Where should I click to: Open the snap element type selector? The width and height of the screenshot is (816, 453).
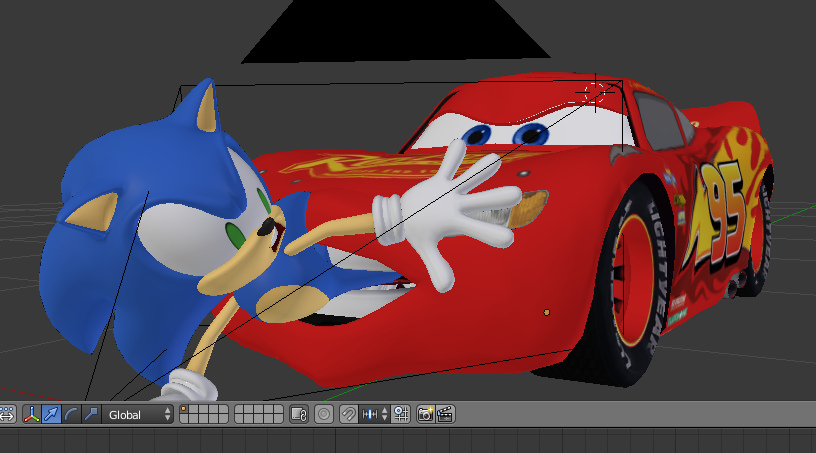click(x=374, y=414)
